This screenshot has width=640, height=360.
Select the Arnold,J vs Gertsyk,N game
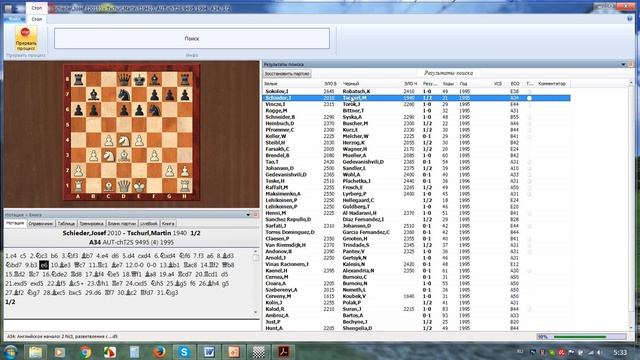click(416, 258)
